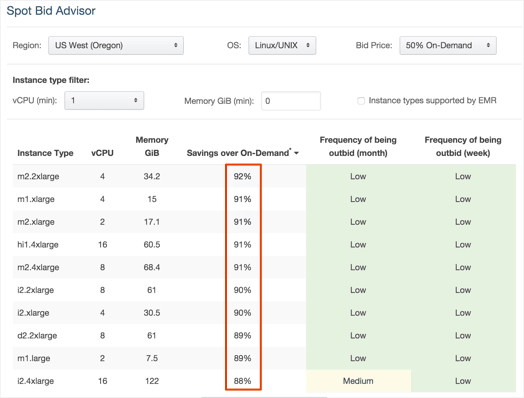Sort by Frequency of being outbid (month) header

tap(358, 146)
